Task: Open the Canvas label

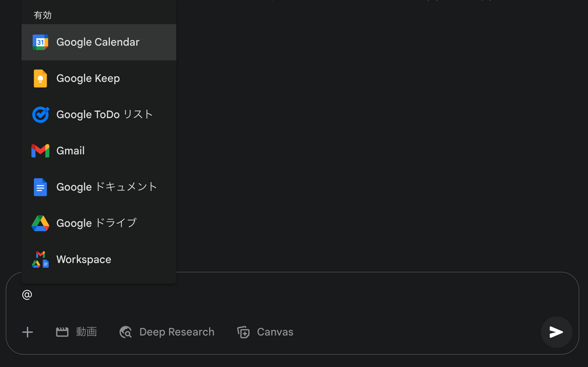Action: click(x=275, y=332)
